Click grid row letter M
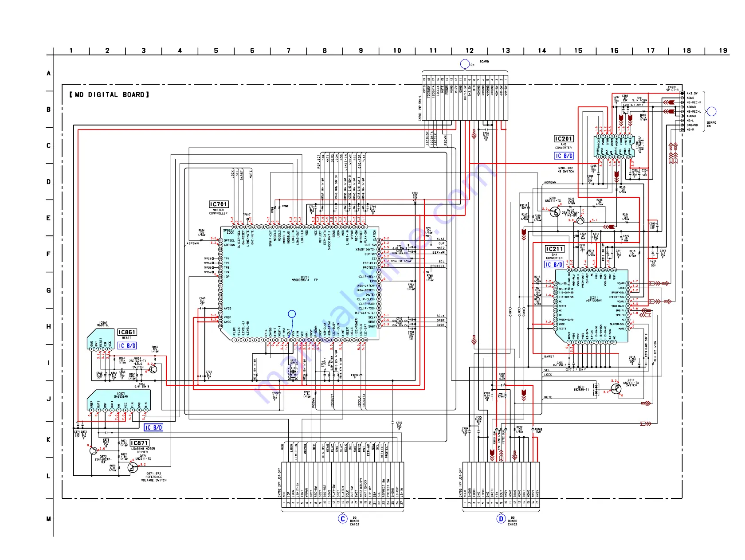This screenshot has height=560, width=745. (49, 519)
